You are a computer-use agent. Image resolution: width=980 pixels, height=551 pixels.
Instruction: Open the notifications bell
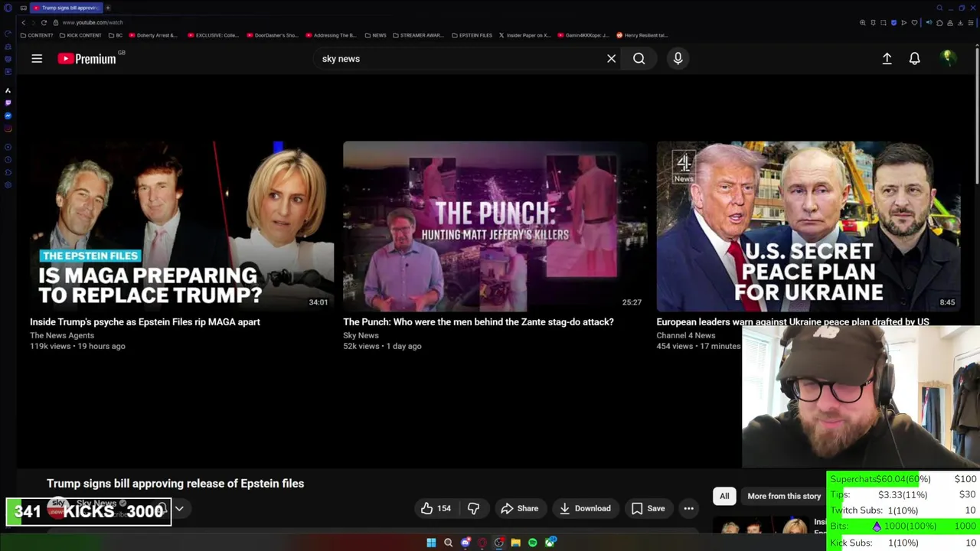click(x=914, y=58)
